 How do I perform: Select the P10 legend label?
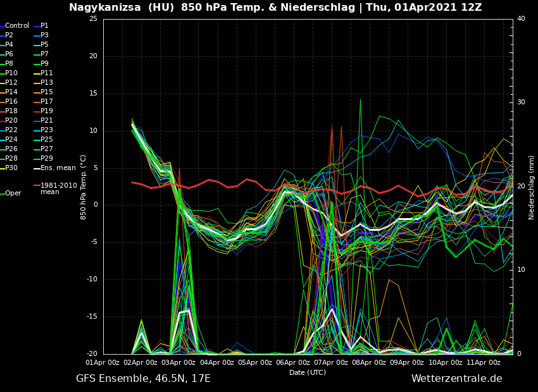point(11,73)
